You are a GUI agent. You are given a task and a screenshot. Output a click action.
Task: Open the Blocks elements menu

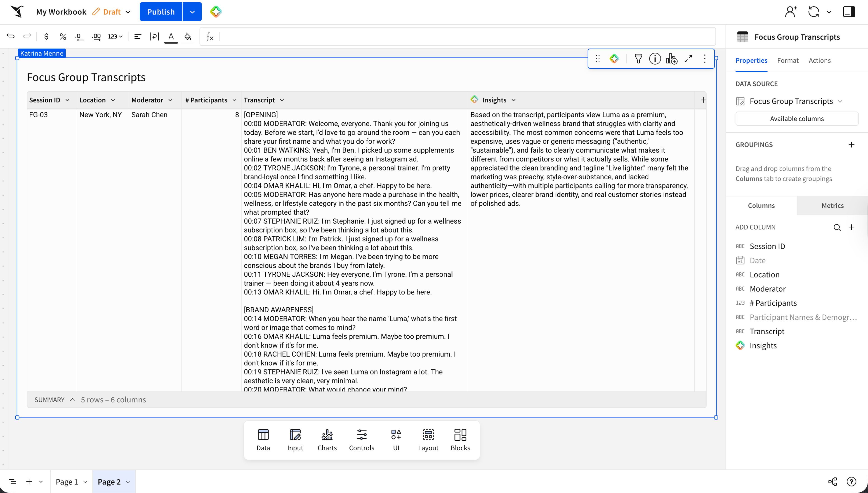460,440
